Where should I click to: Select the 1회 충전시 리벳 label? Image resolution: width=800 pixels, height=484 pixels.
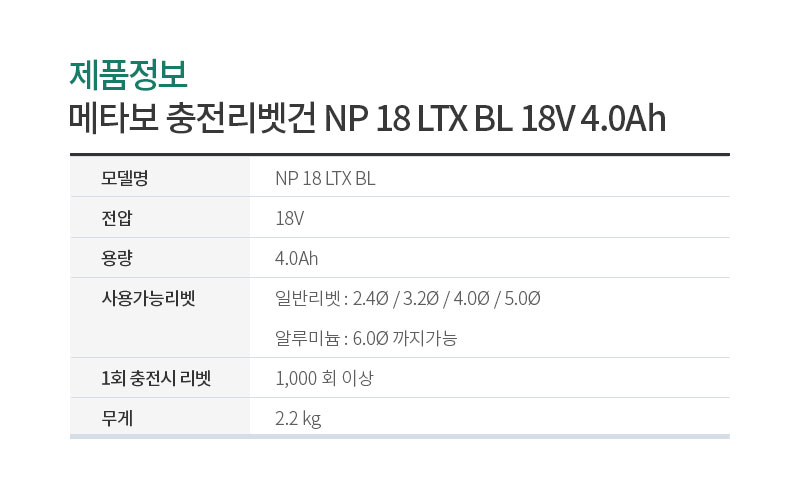[x=156, y=378]
